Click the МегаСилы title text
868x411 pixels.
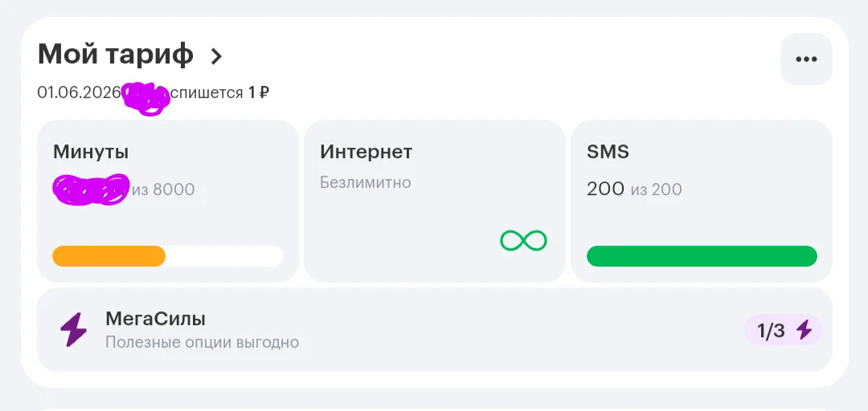(156, 319)
